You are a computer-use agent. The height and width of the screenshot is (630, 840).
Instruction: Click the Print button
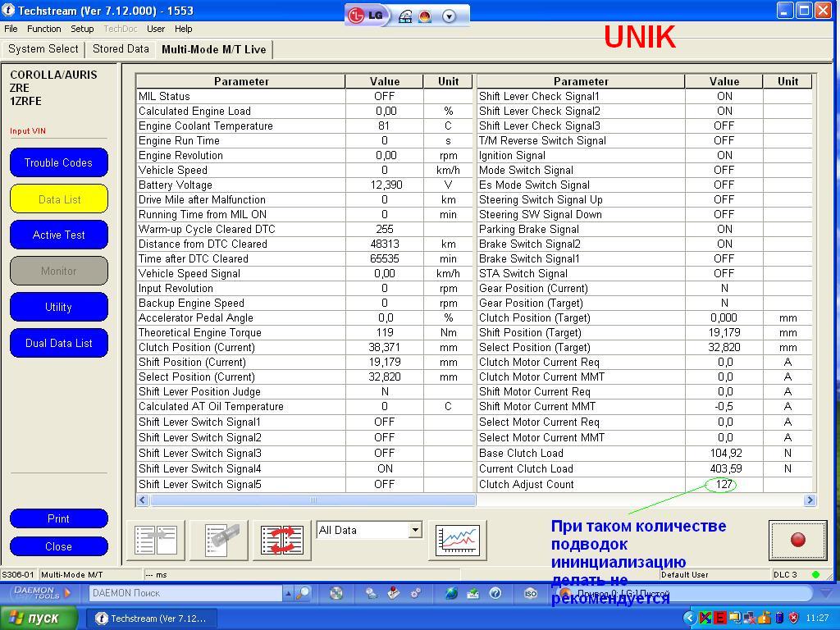(59, 518)
